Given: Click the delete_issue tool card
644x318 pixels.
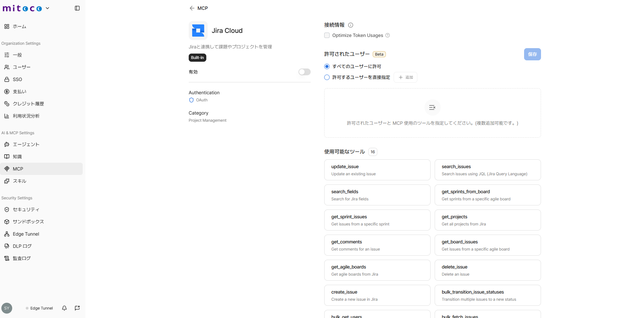Looking at the screenshot, I should [488, 270].
